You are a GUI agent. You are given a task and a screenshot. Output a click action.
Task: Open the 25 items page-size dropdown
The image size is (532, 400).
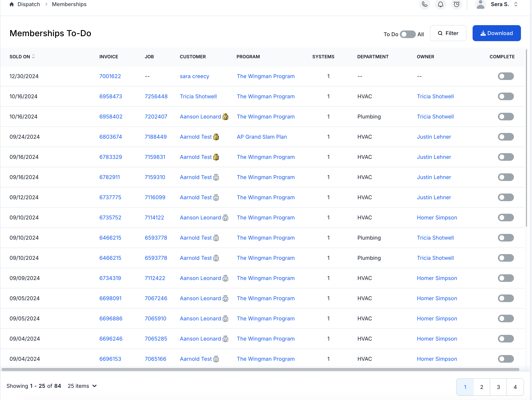click(82, 386)
